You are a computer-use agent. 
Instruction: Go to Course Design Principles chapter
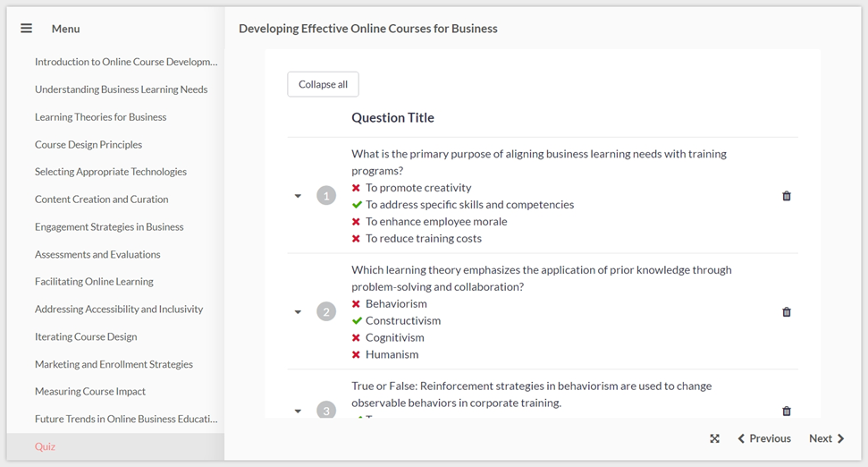(x=88, y=145)
